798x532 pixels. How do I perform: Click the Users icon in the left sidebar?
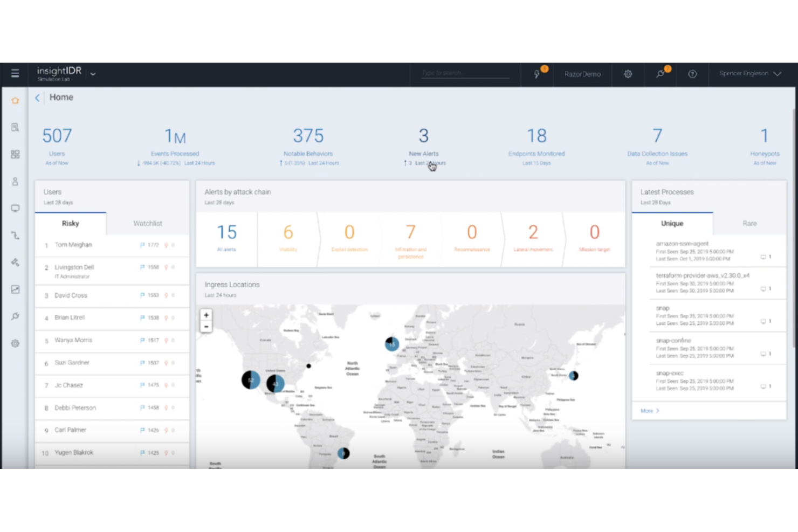15,181
